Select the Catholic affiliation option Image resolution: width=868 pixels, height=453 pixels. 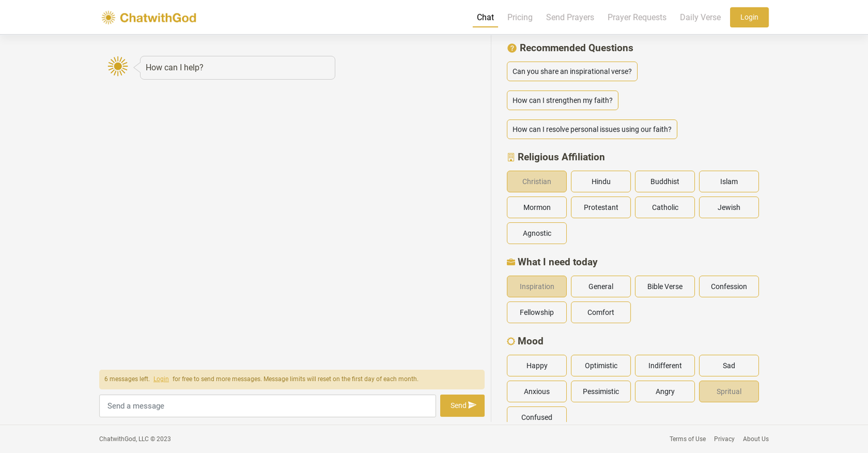click(665, 208)
